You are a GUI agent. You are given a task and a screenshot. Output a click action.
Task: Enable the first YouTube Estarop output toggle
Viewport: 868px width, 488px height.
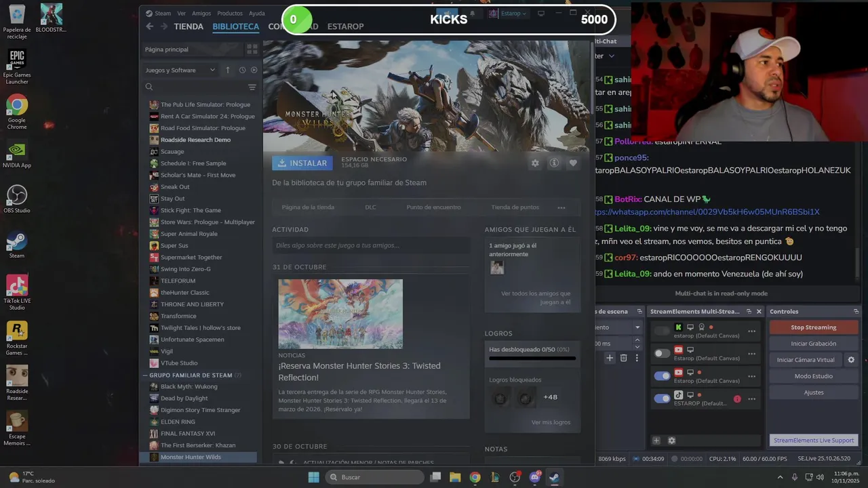coord(662,353)
